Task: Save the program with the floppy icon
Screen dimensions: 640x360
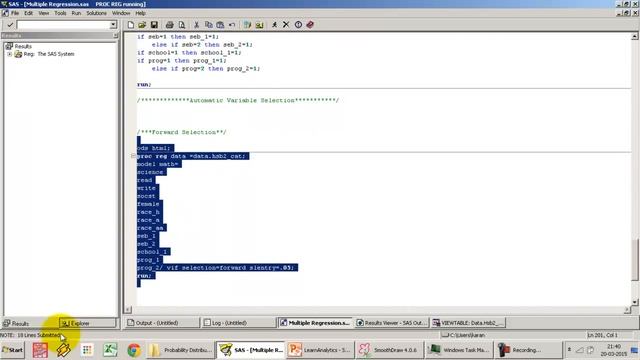Action: coord(154,25)
